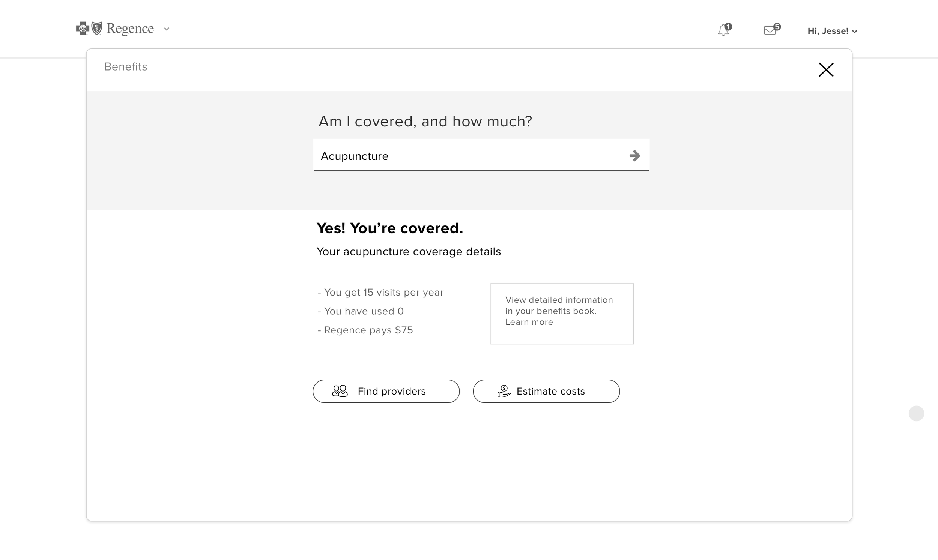The height and width of the screenshot is (560, 938).
Task: Click the notification count badge showing 1
Action: click(729, 26)
